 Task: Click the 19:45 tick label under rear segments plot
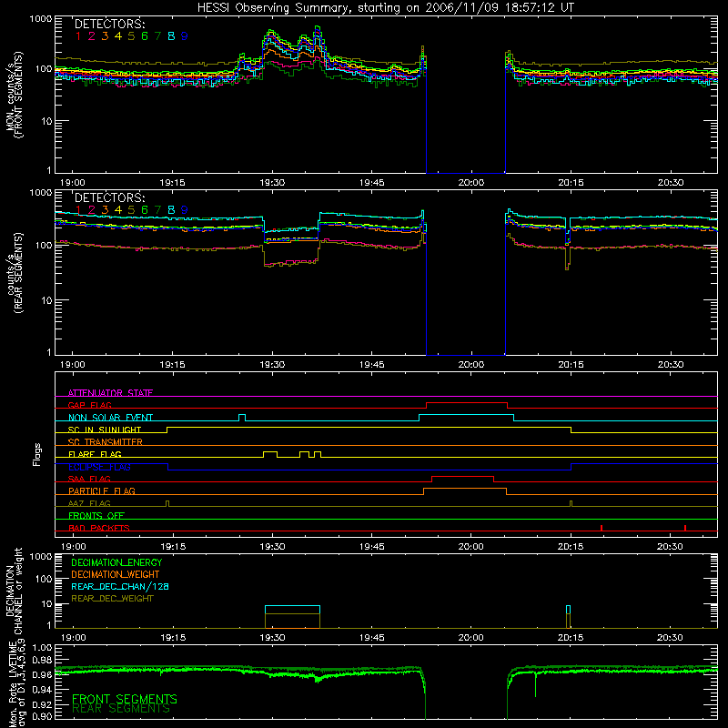click(371, 365)
